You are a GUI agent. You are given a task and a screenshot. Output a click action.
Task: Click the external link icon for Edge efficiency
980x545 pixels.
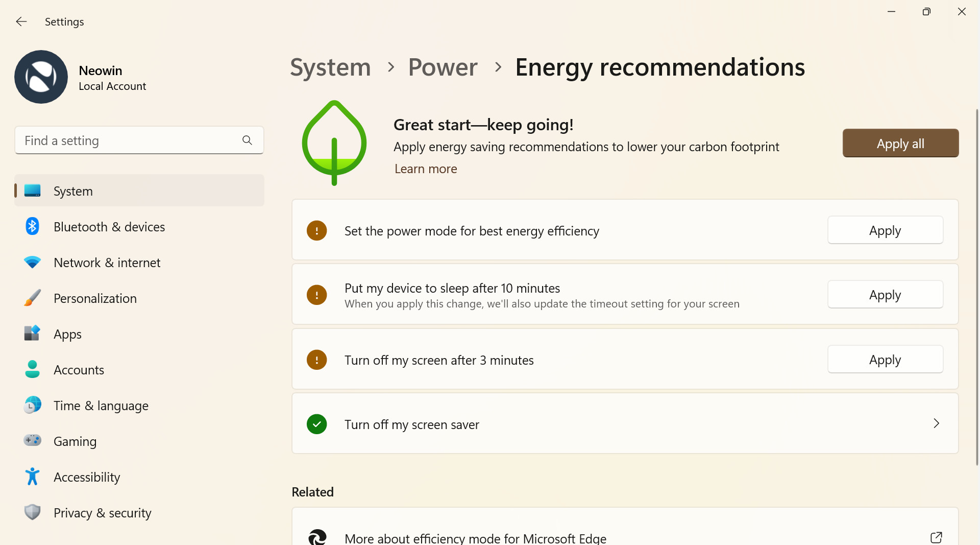click(936, 537)
